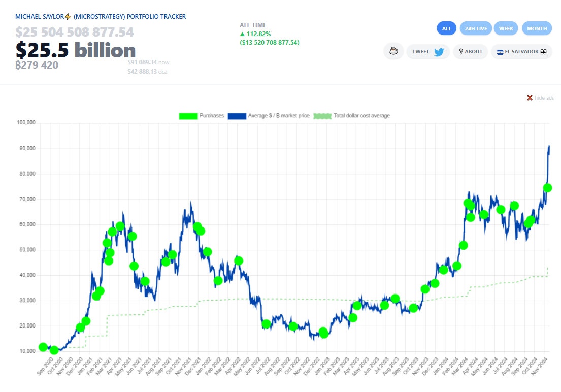Click the Twitter bird icon on the TWEET button

[x=439, y=51]
